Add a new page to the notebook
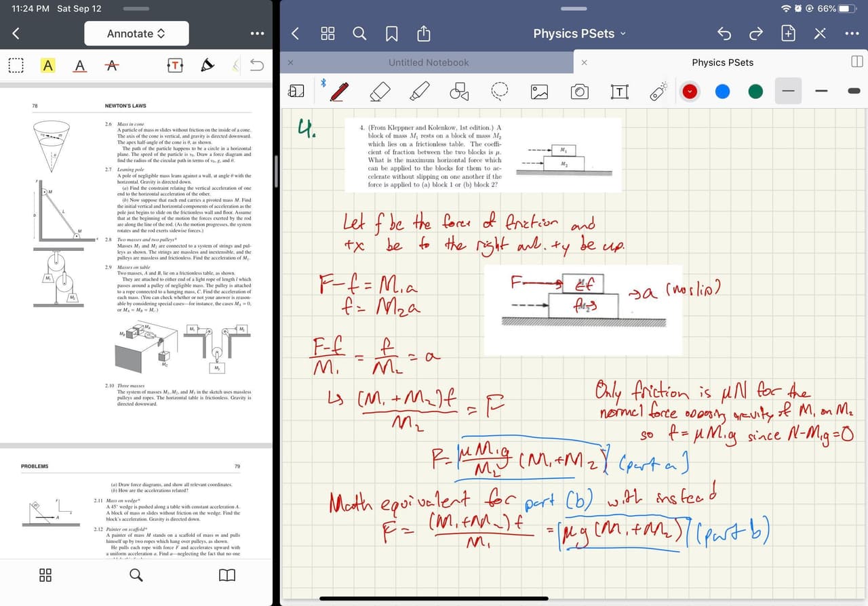Screen dimensions: 868x606 (x=788, y=33)
